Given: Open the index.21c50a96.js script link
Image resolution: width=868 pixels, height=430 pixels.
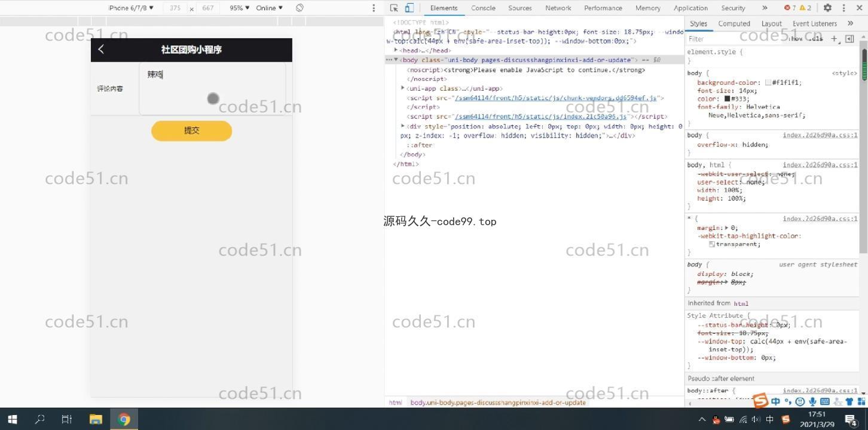Looking at the screenshot, I should coord(540,116).
